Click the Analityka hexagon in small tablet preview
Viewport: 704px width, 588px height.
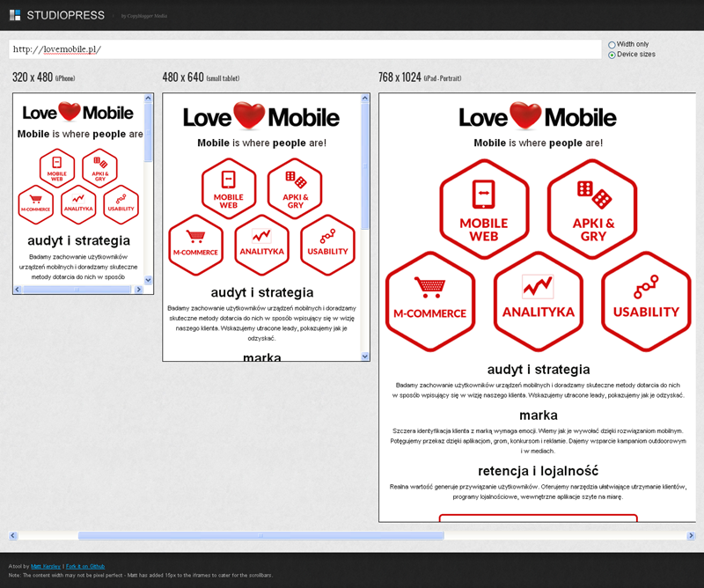[261, 240]
